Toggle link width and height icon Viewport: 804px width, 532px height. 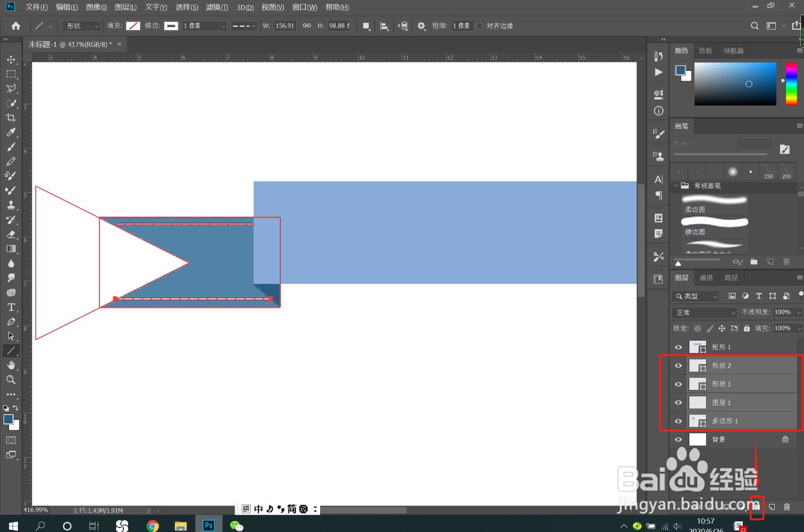[x=307, y=26]
